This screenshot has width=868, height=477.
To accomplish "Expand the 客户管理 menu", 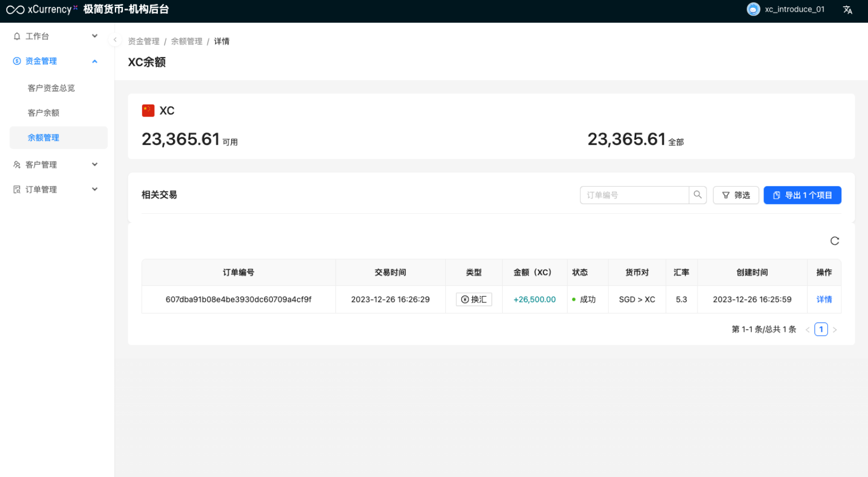I will tap(55, 165).
